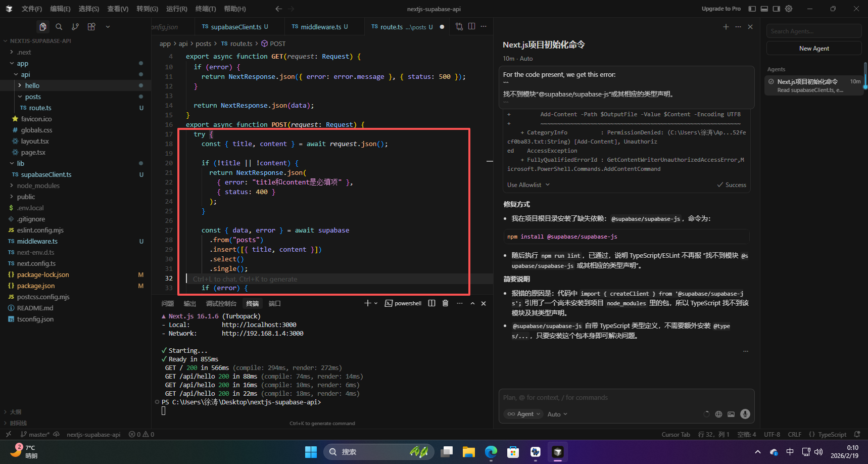Screen dimensions: 868x464
Task: Switch to the middleware.ts editor tab
Action: click(321, 27)
